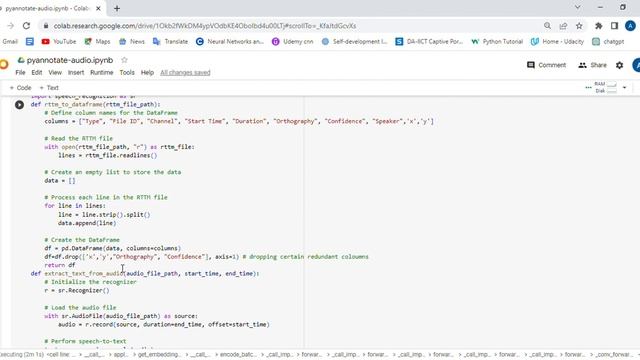Click the All changes saved link

(185, 73)
